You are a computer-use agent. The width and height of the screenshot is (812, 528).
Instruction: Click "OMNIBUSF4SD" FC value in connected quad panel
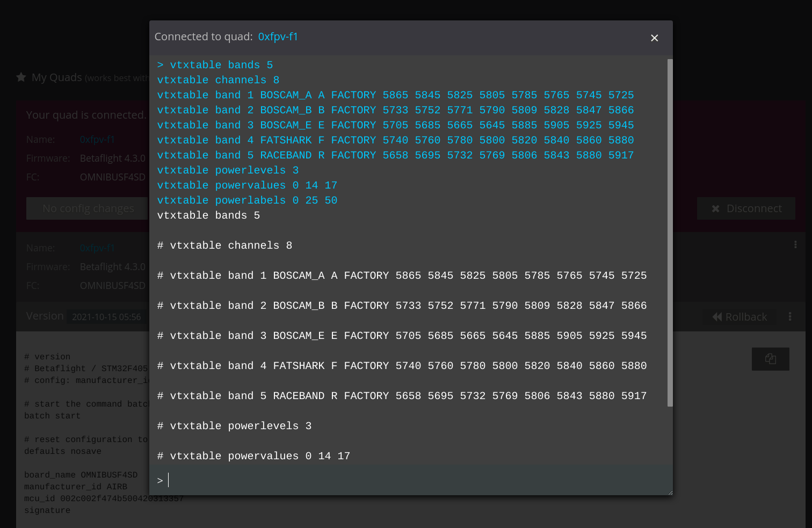112,177
